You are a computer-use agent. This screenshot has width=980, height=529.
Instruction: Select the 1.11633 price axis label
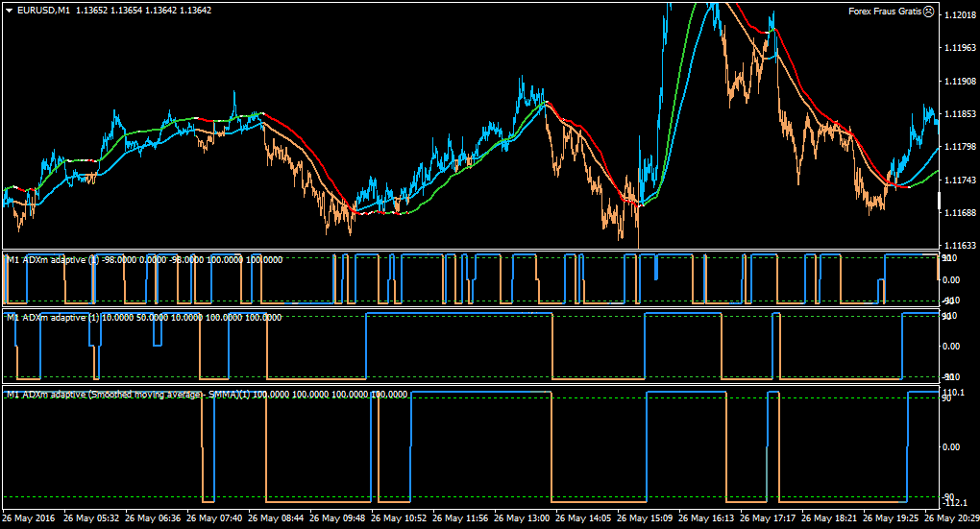[959, 246]
